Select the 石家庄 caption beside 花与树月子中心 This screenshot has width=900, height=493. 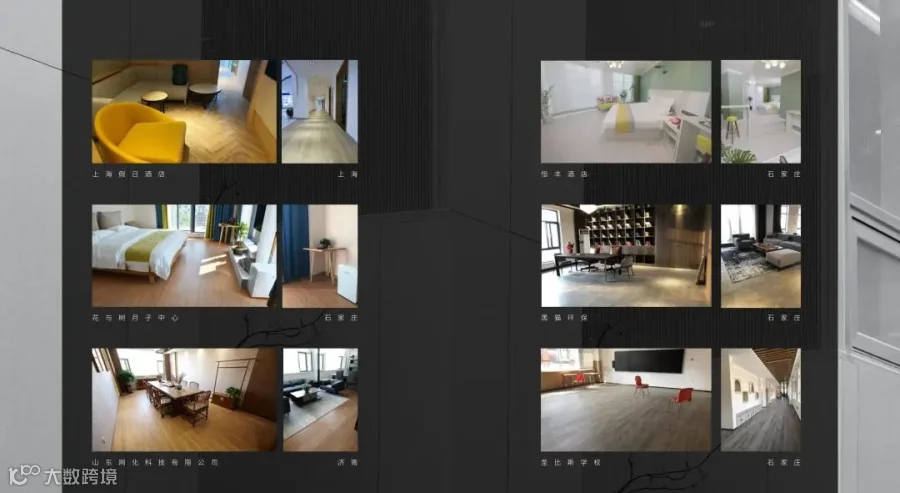[341, 317]
